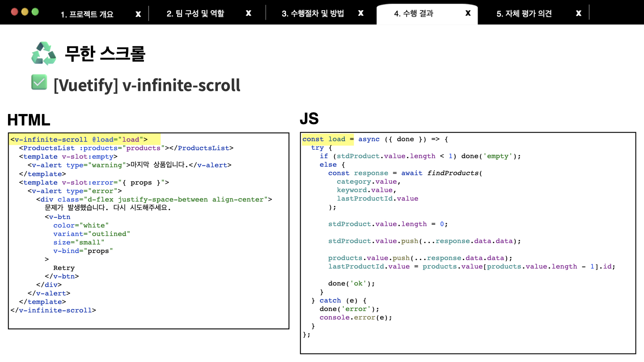Click the 'await findProducts(' line
The image size is (644, 362).
(406, 173)
